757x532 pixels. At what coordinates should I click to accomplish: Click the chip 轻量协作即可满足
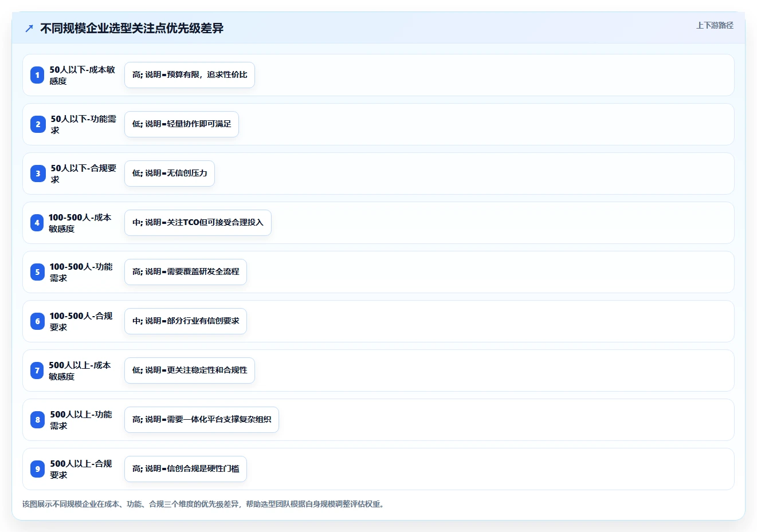pyautogui.click(x=182, y=124)
